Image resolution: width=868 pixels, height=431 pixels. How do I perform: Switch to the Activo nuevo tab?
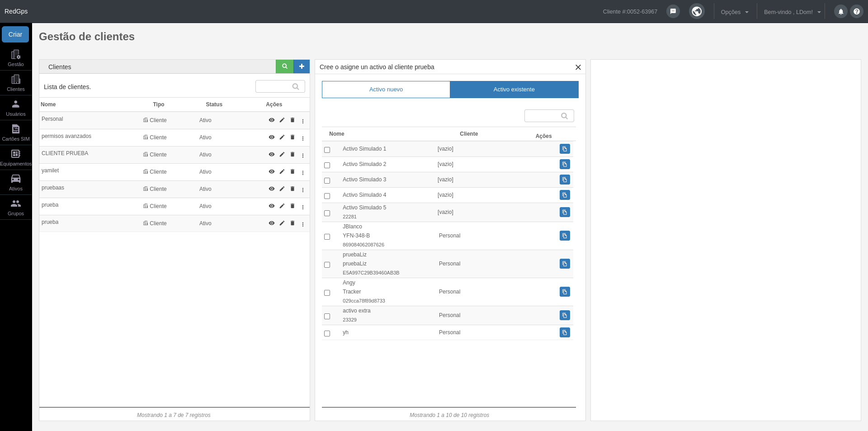pyautogui.click(x=386, y=90)
